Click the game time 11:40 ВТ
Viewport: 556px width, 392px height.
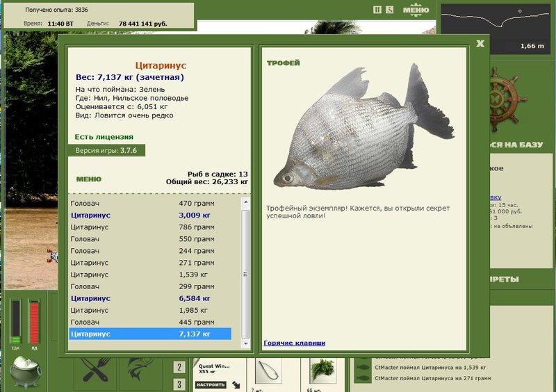pos(60,24)
